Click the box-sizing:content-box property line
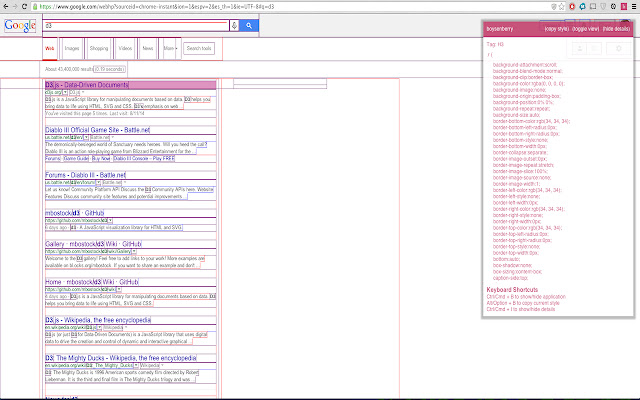Screen dimensions: 640x400 (517, 272)
